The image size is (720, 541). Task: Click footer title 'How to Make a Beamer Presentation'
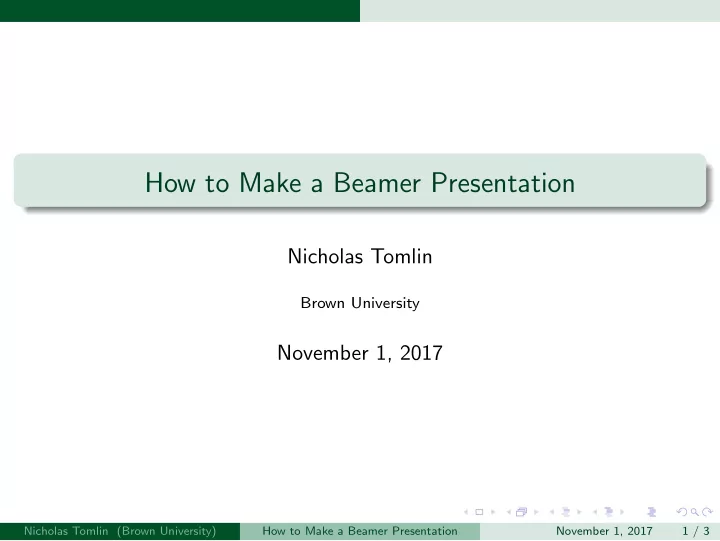click(360, 531)
